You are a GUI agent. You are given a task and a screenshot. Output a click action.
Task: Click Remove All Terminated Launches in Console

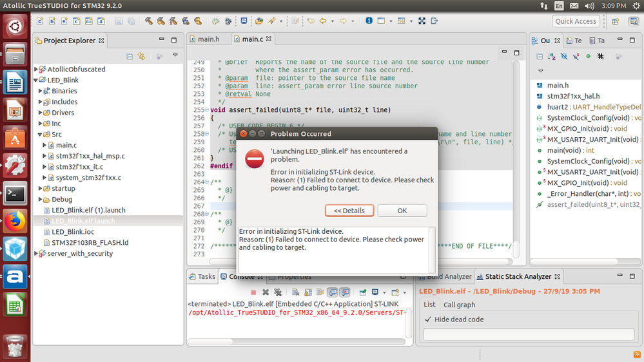[x=278, y=292]
